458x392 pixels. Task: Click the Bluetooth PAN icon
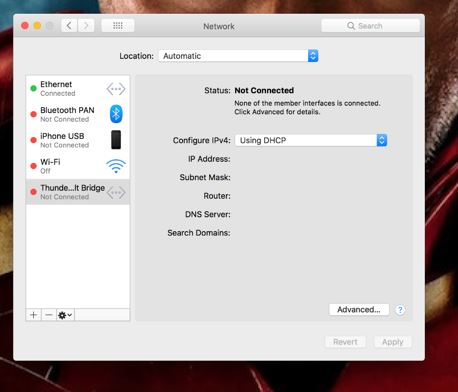[x=116, y=114]
